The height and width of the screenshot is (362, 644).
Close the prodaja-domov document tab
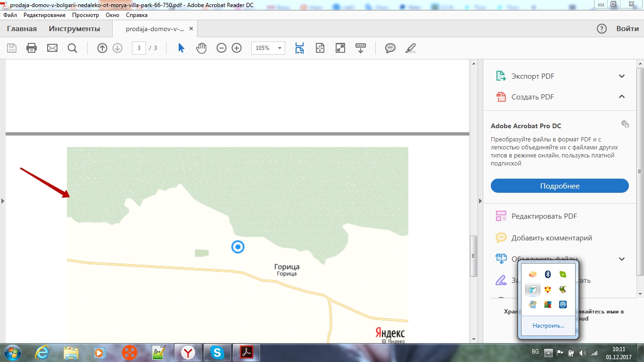(191, 29)
